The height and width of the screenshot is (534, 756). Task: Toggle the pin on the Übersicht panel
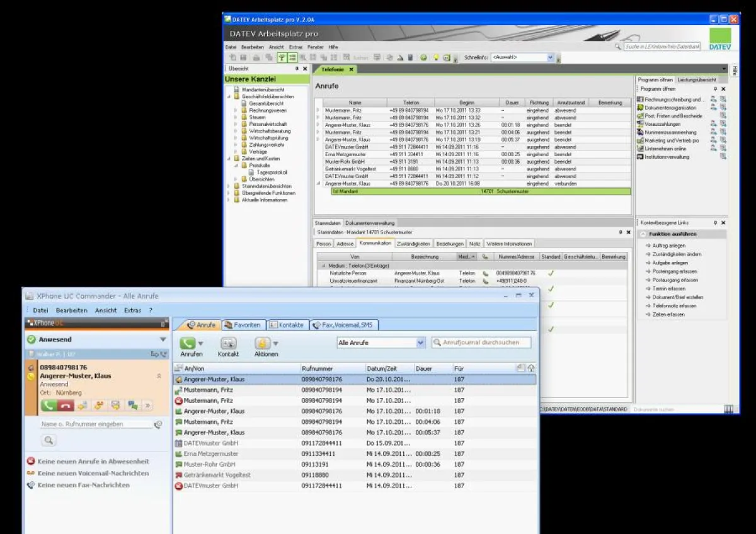[x=297, y=69]
